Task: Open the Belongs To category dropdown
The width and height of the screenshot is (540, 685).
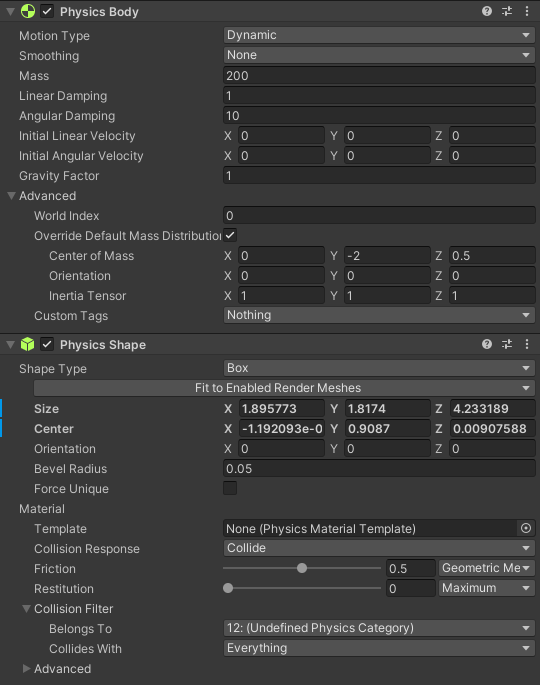Action: pos(379,628)
